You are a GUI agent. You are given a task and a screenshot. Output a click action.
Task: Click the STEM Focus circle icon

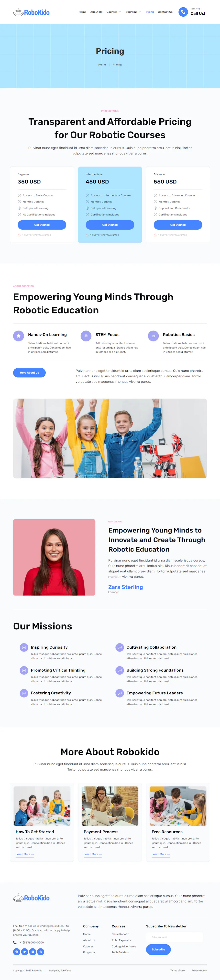click(x=86, y=336)
